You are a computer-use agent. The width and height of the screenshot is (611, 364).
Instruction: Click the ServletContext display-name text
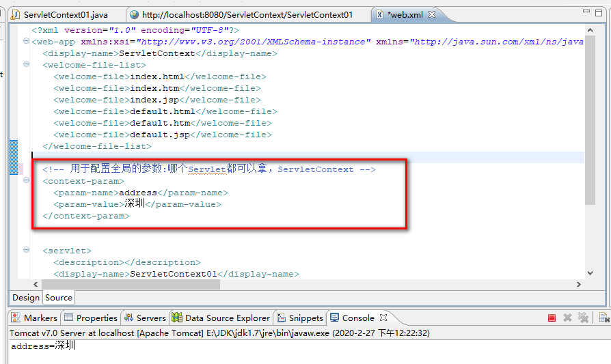coord(157,53)
